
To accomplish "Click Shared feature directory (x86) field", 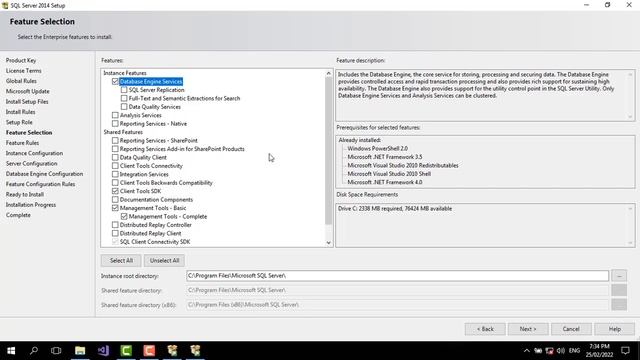I will 398,304.
